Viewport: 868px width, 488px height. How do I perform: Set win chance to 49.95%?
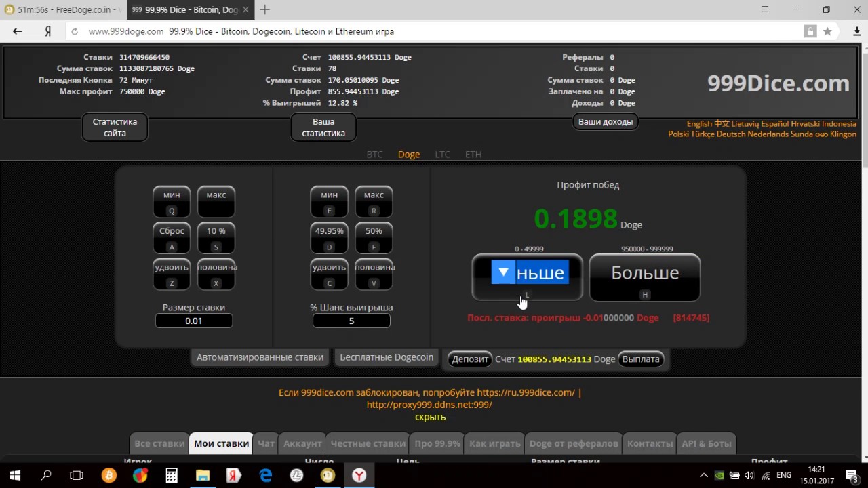pos(329,238)
